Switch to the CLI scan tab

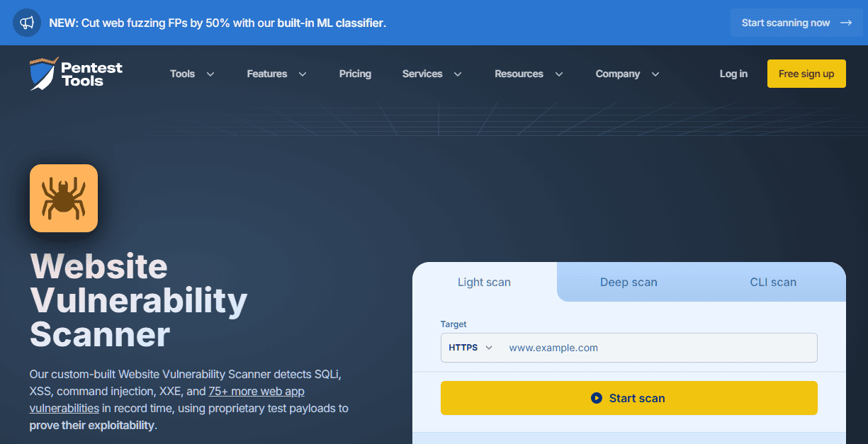click(x=773, y=282)
